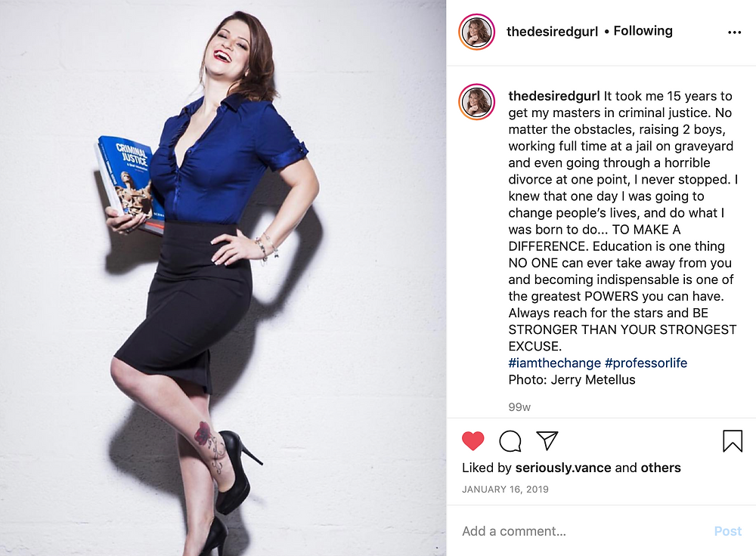View the seriously.vance profile from likes
This screenshot has height=556, width=756.
coord(563,468)
